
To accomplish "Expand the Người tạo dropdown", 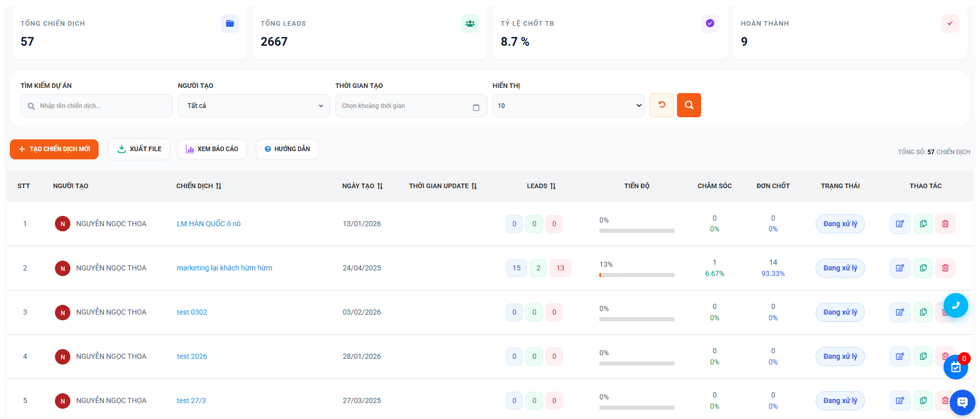I will pyautogui.click(x=254, y=105).
